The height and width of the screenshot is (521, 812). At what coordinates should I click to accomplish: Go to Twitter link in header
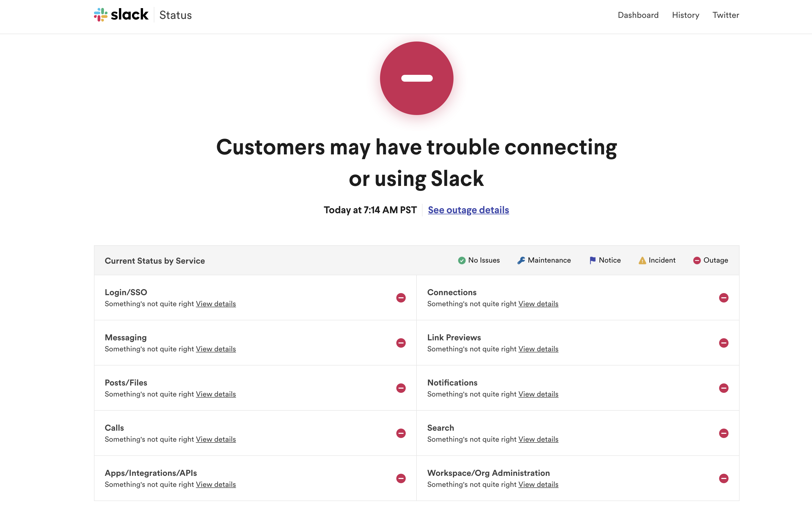click(x=725, y=15)
